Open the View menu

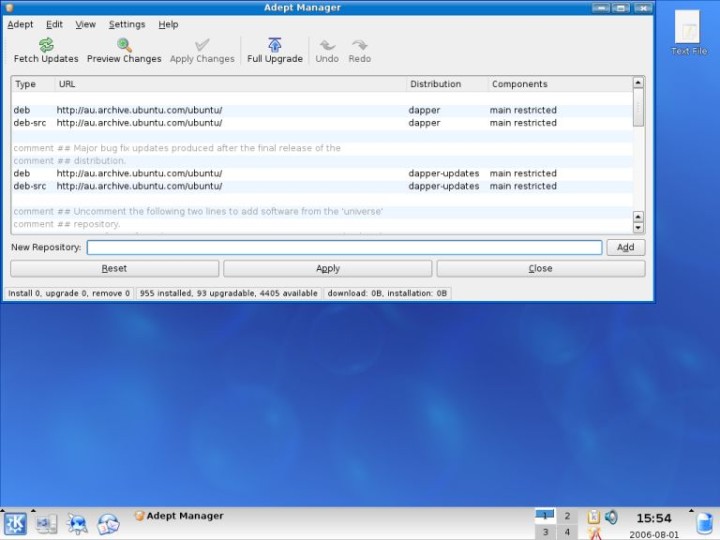tap(85, 24)
